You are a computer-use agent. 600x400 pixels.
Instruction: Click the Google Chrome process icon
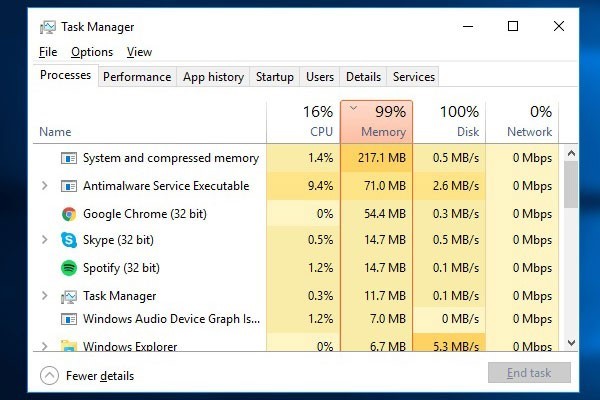(x=69, y=213)
